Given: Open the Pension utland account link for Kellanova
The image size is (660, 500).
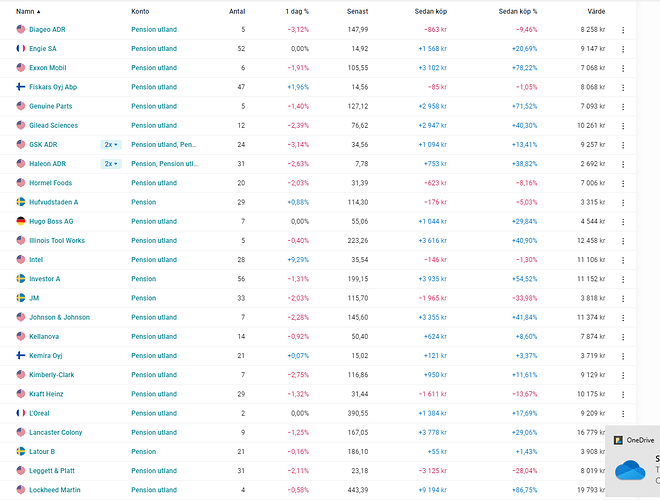Looking at the screenshot, I should pos(154,336).
